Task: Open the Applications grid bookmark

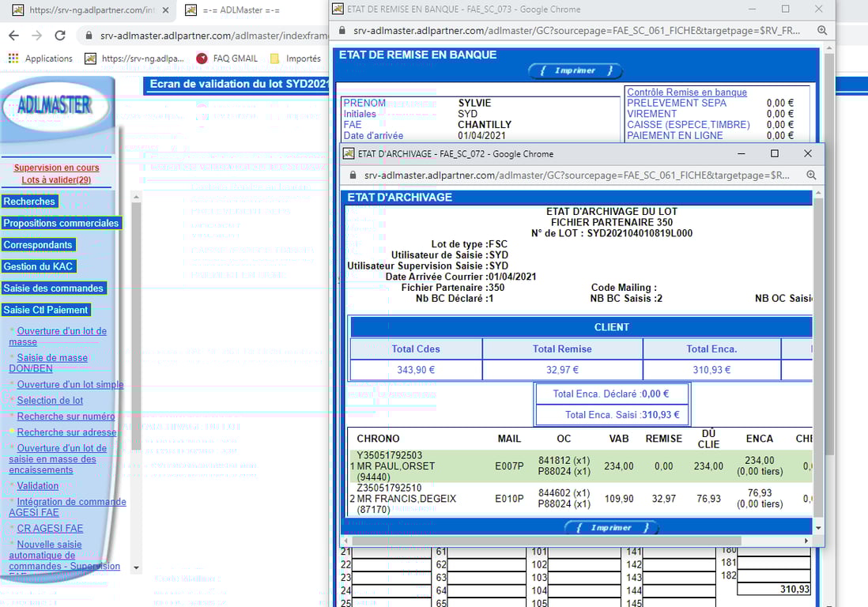Action: click(40, 58)
